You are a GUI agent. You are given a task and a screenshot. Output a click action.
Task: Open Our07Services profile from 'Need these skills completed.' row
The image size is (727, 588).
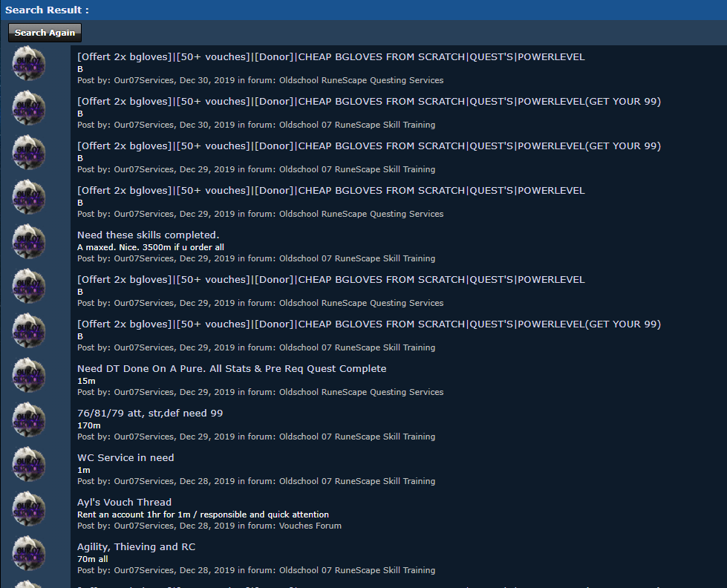[144, 258]
